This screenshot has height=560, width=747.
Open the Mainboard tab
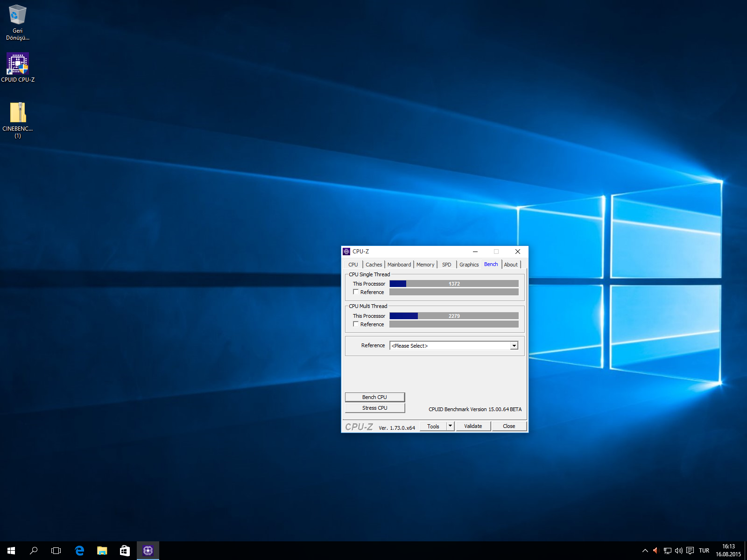click(399, 265)
